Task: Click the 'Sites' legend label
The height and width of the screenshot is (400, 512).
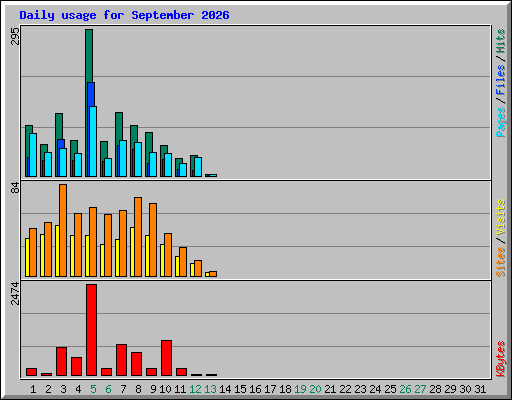Action: [x=500, y=262]
